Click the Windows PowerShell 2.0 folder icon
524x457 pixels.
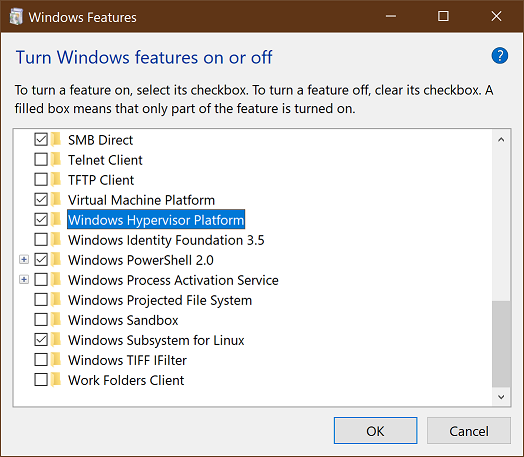click(x=56, y=260)
